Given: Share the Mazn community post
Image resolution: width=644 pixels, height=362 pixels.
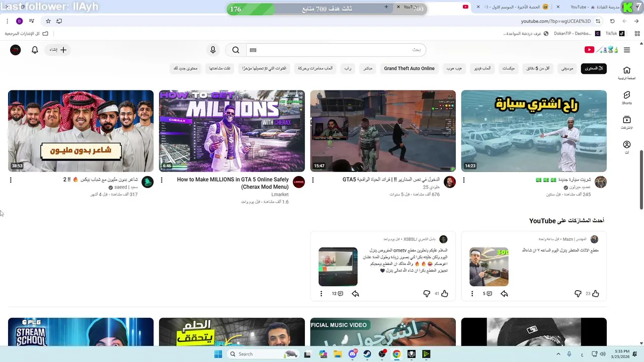Looking at the screenshot, I should pos(504,294).
